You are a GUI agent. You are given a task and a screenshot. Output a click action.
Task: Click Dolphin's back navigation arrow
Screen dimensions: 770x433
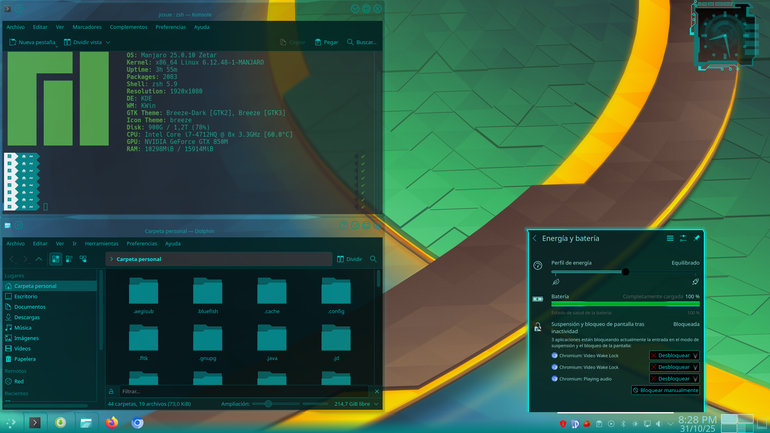(x=12, y=259)
